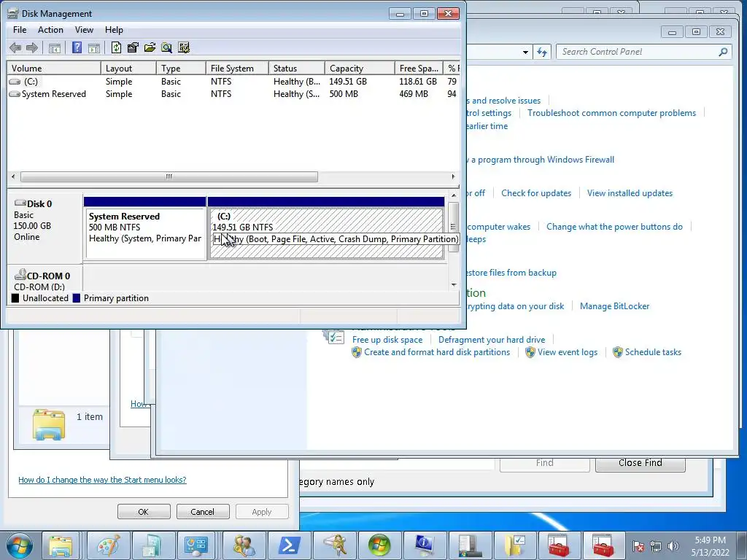
Task: Click the System Reserved volume icon in list
Action: pyautogui.click(x=15, y=94)
